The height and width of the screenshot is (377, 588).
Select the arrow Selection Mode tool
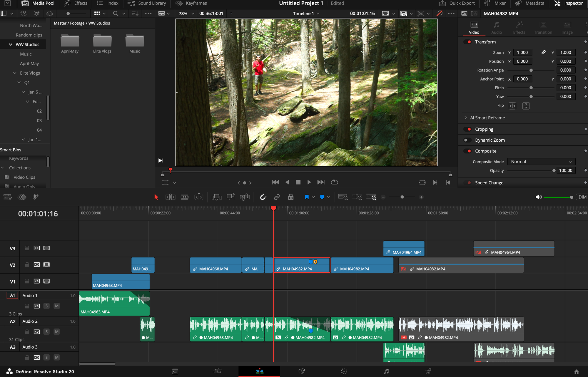point(156,197)
